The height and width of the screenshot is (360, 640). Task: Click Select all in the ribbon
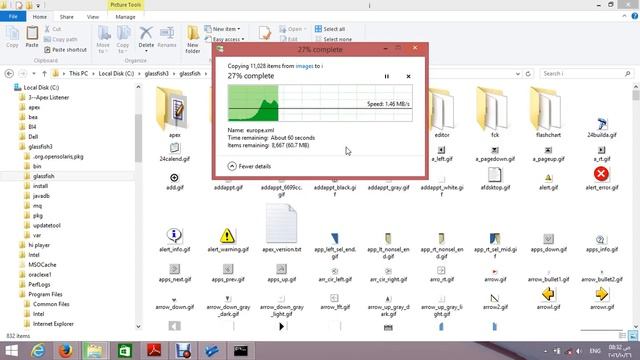330,29
